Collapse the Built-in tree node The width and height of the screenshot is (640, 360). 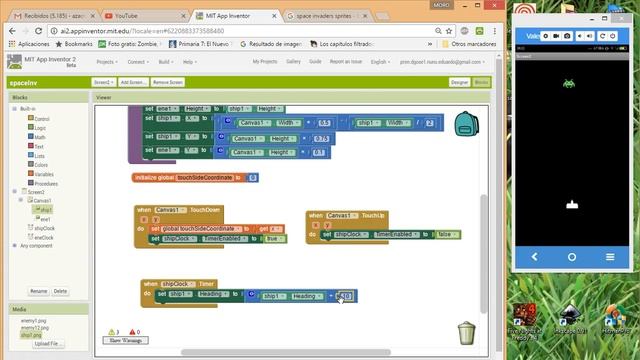pos(15,109)
